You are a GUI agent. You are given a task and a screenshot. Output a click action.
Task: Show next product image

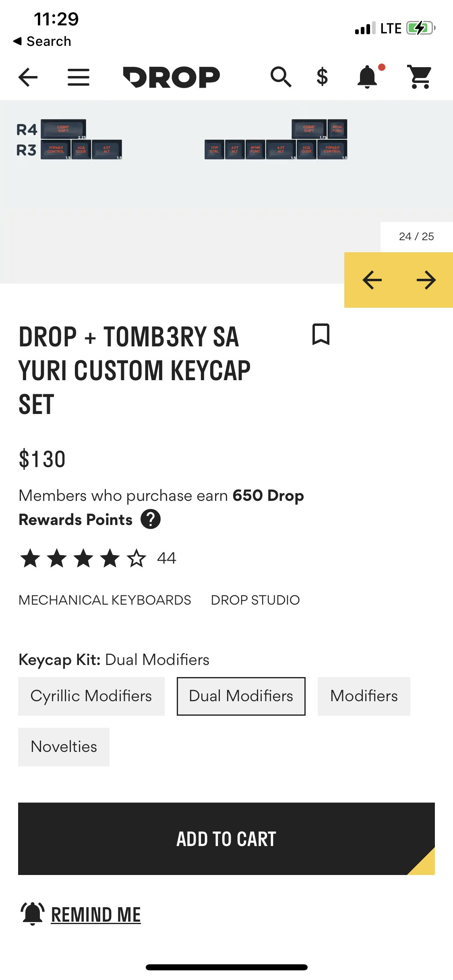pos(426,280)
